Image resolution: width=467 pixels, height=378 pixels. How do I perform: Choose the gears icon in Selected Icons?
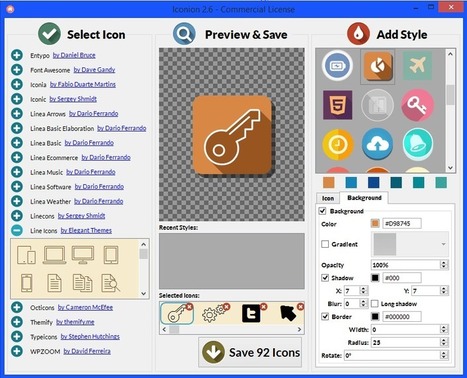213,313
